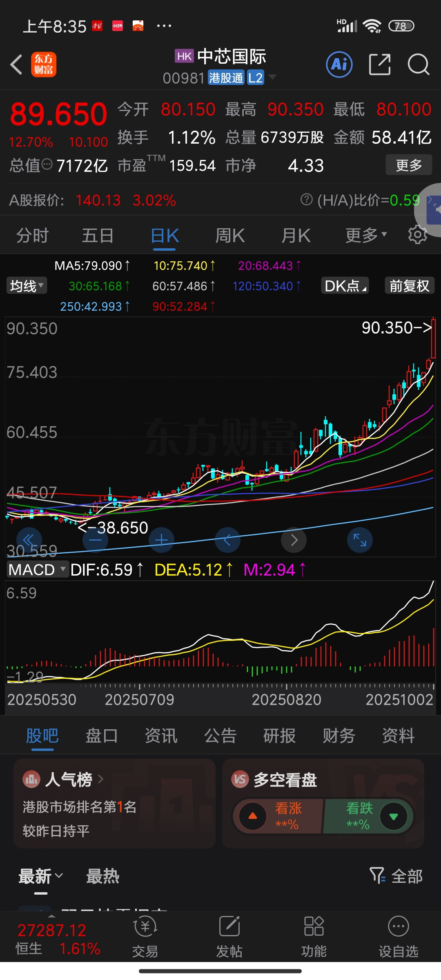Switch to the 资讯 tab

point(161,736)
